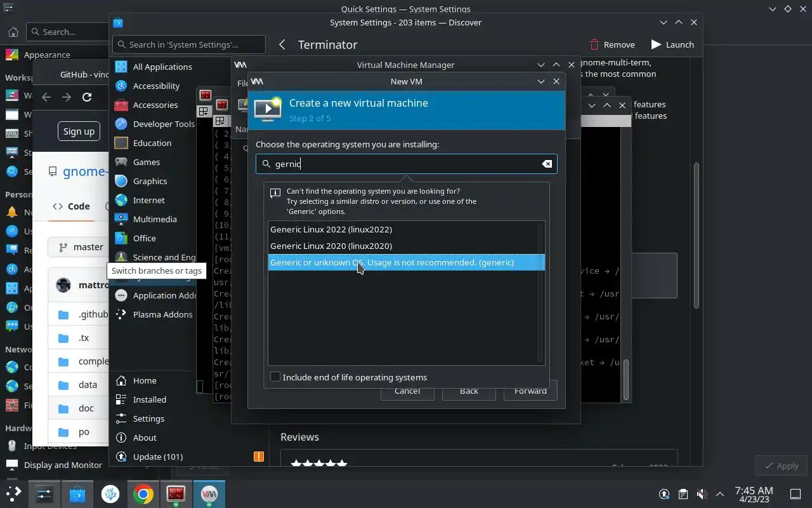Viewport: 812px width, 508px height.
Task: Click inside the OS search input field
Action: 406,164
